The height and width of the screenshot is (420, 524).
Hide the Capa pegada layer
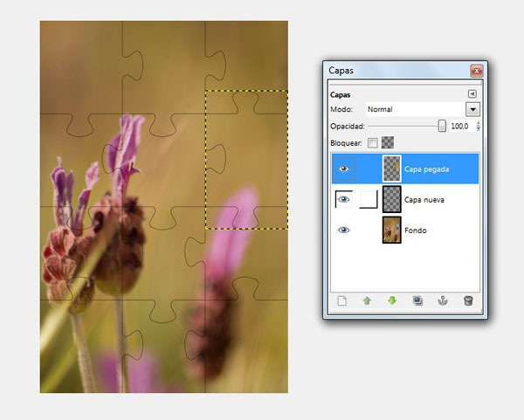click(343, 169)
